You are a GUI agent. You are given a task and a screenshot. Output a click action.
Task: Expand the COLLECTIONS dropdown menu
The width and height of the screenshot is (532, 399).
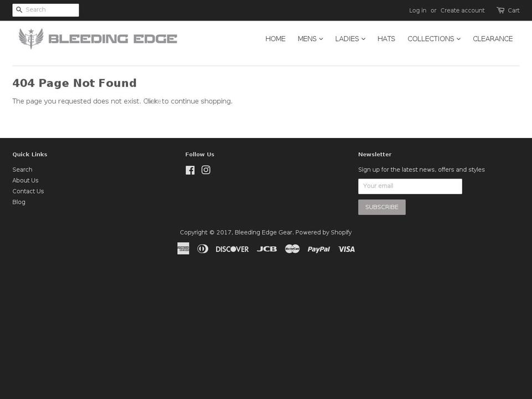click(434, 39)
